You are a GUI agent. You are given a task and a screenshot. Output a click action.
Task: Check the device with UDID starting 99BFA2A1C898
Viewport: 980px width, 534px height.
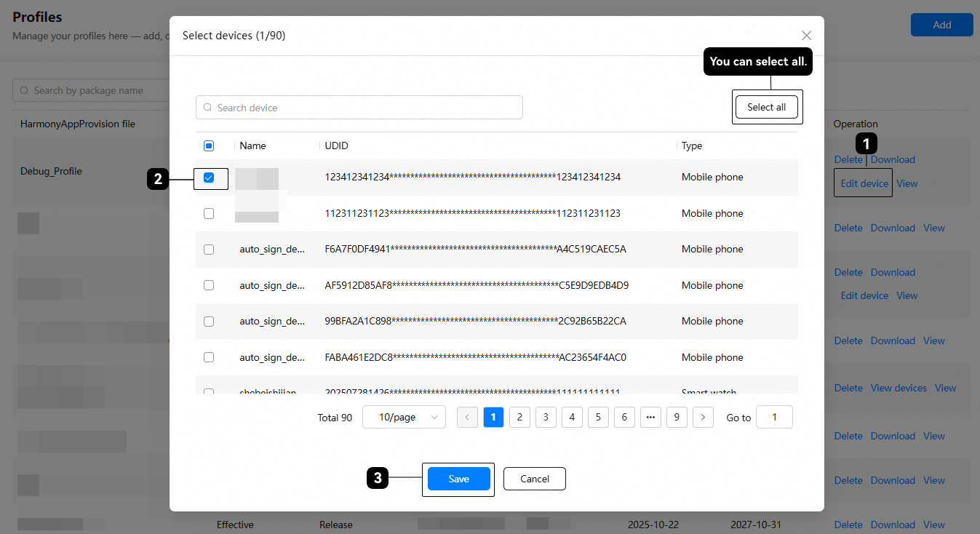[209, 321]
